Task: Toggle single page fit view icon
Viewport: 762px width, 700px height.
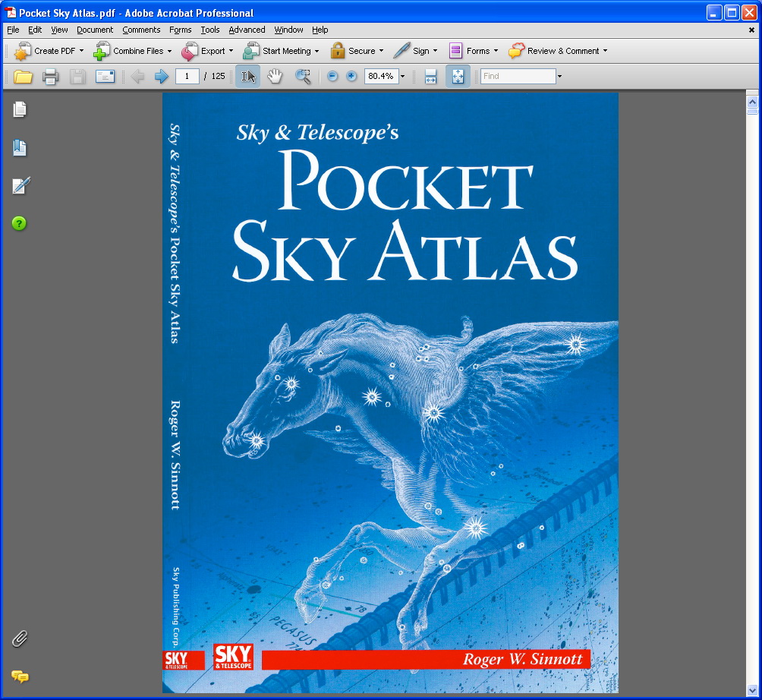Action: click(458, 77)
